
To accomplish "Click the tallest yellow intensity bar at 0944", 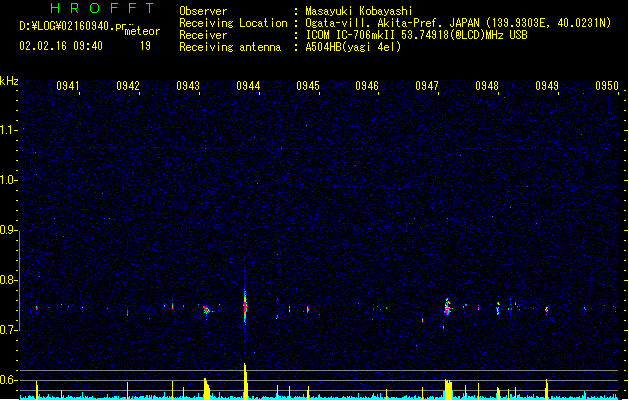I will [x=246, y=381].
